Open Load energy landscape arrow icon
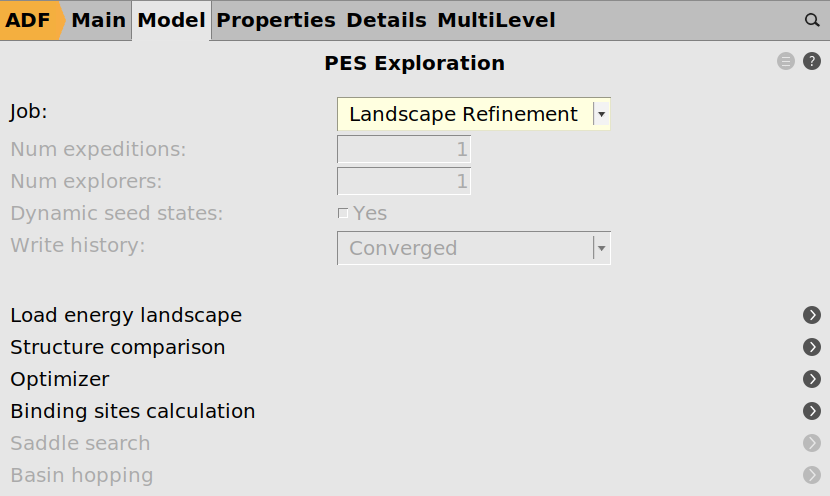Viewport: 830px width, 496px height. [x=812, y=316]
